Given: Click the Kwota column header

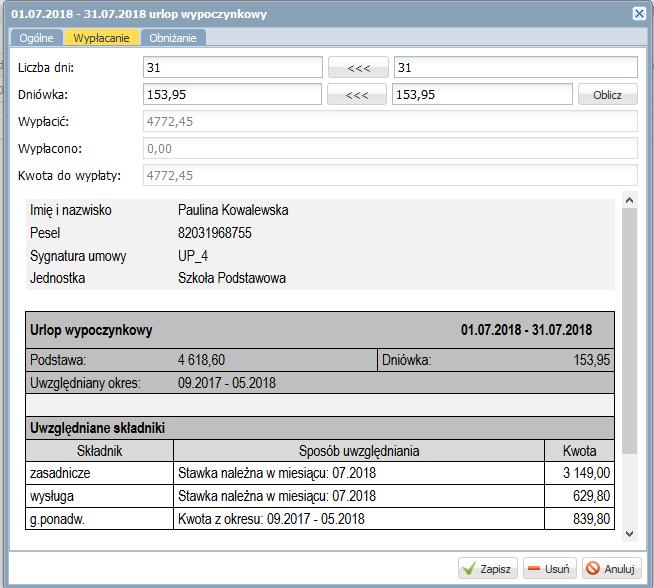Looking at the screenshot, I should click(579, 451).
